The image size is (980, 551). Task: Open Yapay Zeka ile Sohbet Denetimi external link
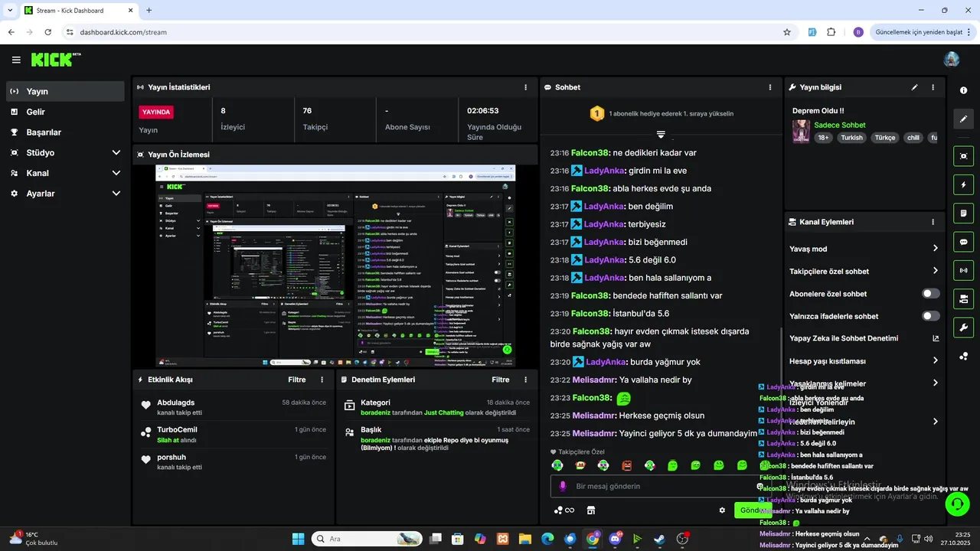[935, 338]
